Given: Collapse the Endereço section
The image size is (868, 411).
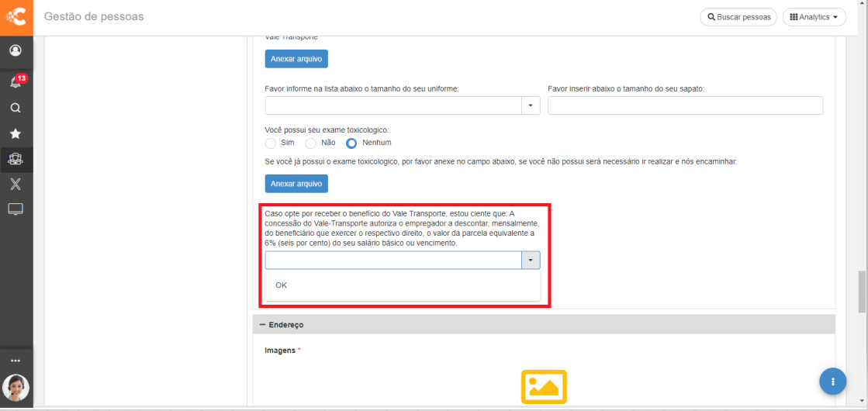Looking at the screenshot, I should [262, 325].
